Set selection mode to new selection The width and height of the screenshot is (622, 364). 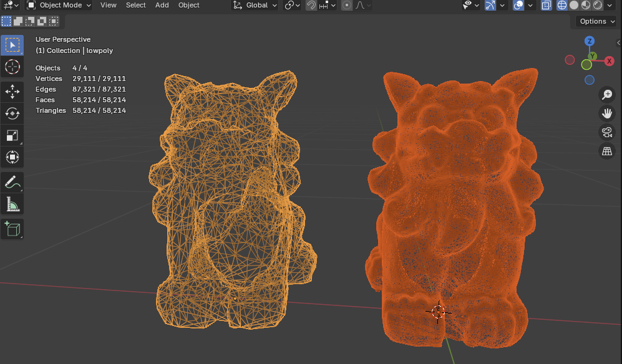click(x=6, y=21)
